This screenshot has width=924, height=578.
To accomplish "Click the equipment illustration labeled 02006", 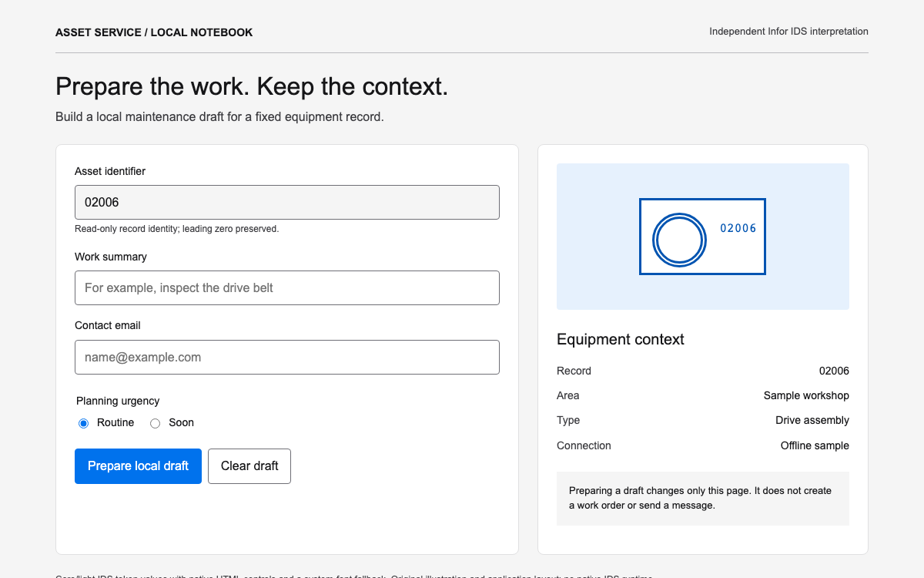I will point(702,237).
